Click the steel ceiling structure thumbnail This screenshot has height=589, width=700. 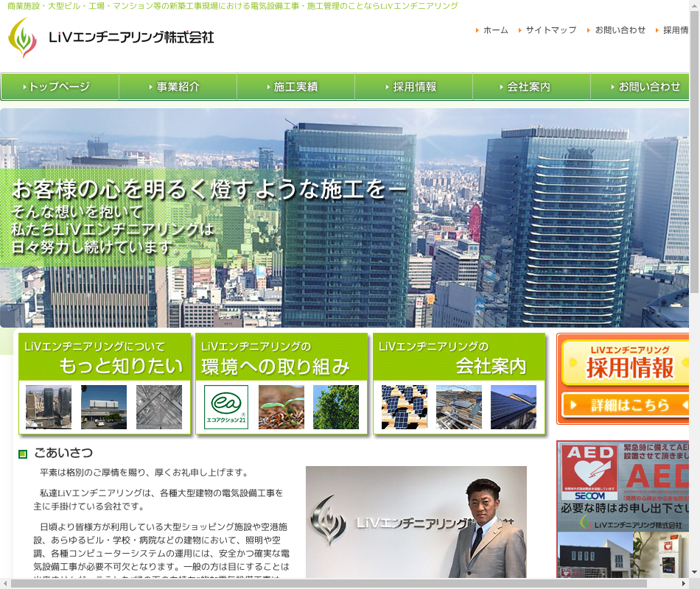(159, 407)
